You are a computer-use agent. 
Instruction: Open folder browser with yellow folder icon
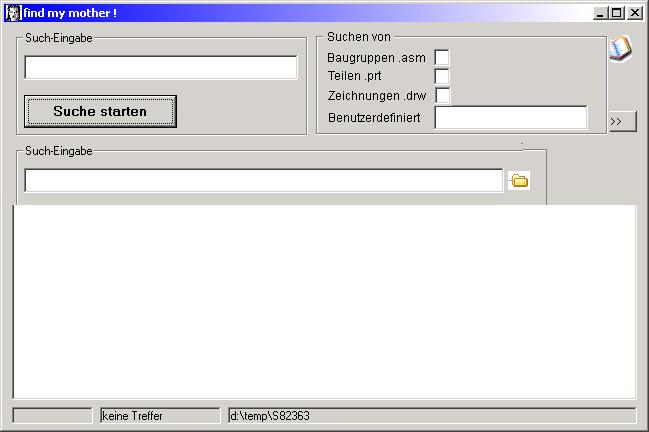pos(519,181)
